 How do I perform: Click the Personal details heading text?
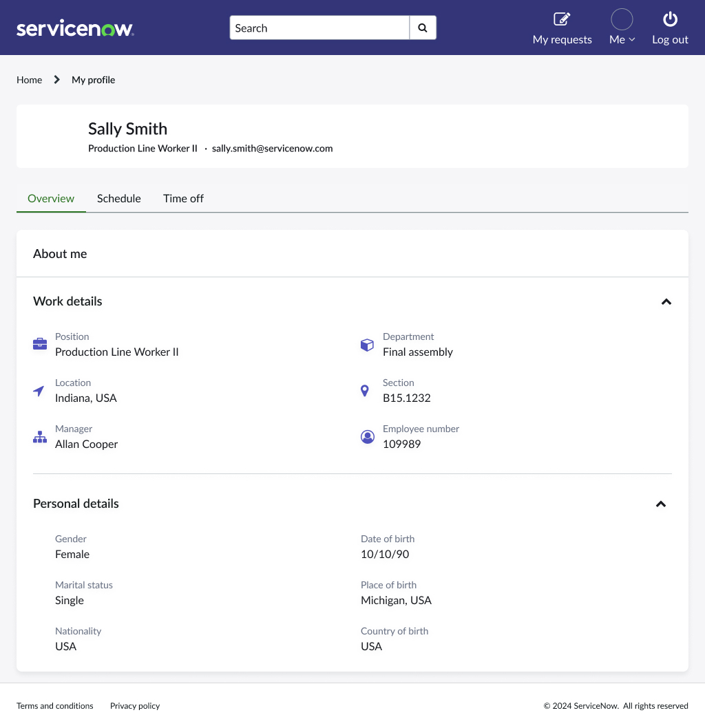(76, 504)
